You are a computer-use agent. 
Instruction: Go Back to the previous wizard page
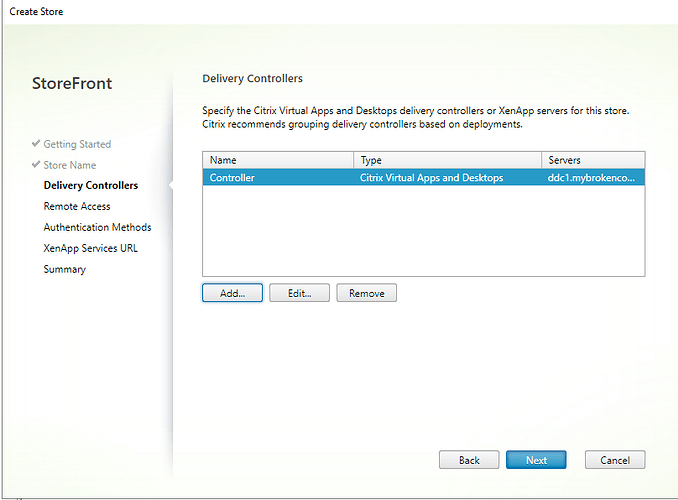[469, 460]
